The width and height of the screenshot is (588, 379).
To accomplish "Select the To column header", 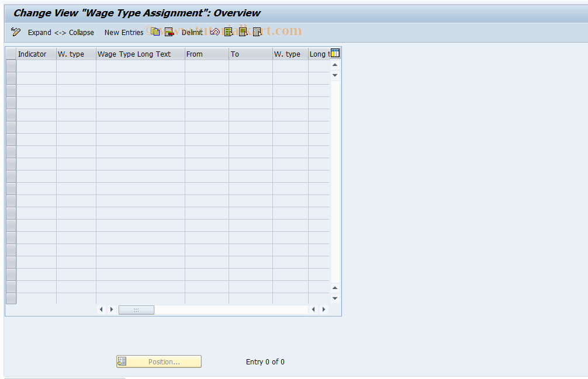I will 251,54.
